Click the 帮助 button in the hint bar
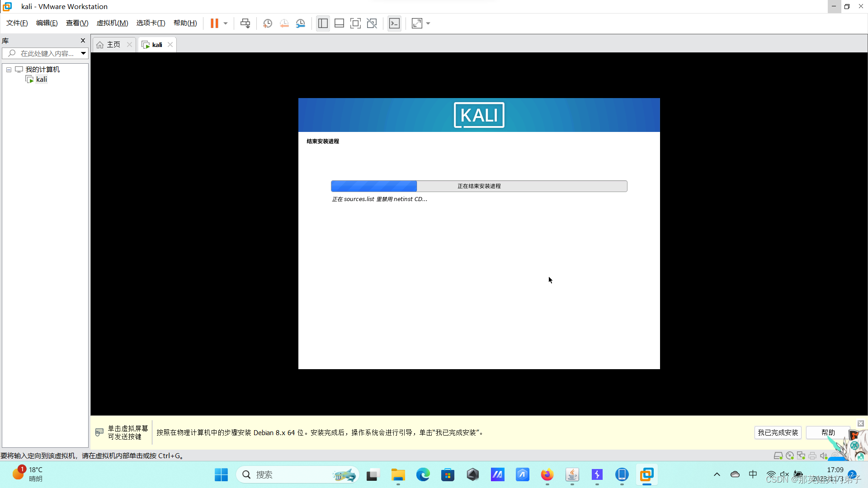This screenshot has width=868, height=488. tap(828, 432)
